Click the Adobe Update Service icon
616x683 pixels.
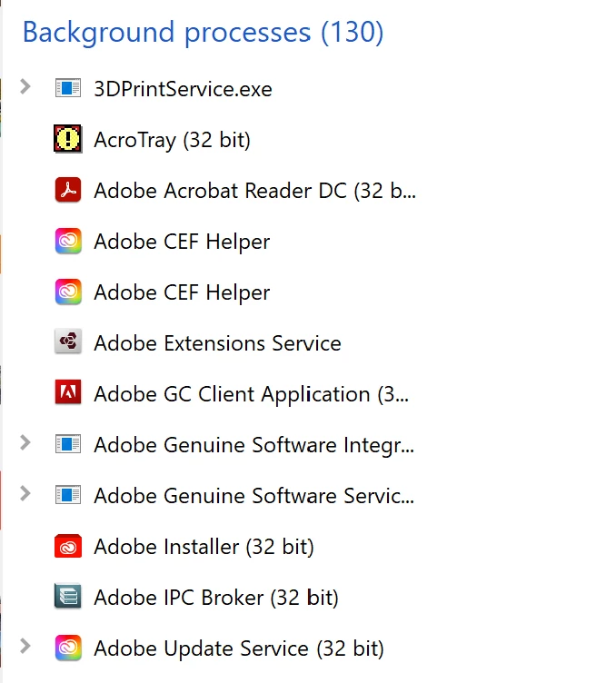point(68,648)
